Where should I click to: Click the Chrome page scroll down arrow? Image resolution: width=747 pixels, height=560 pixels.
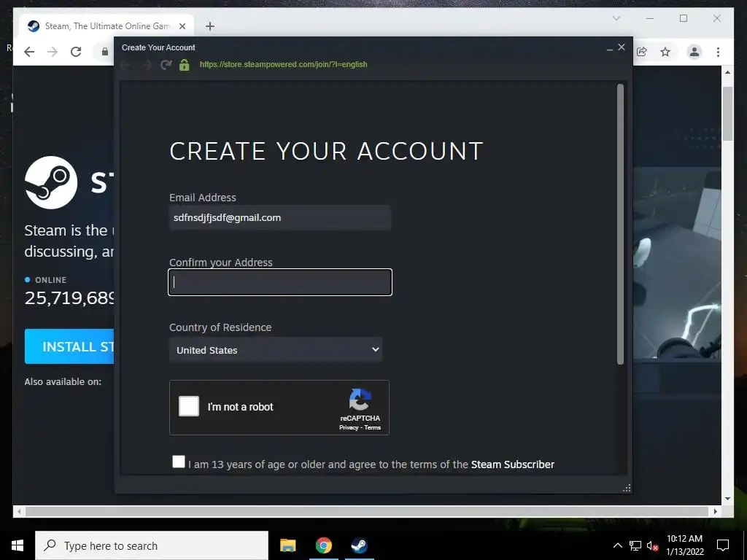tap(727, 499)
